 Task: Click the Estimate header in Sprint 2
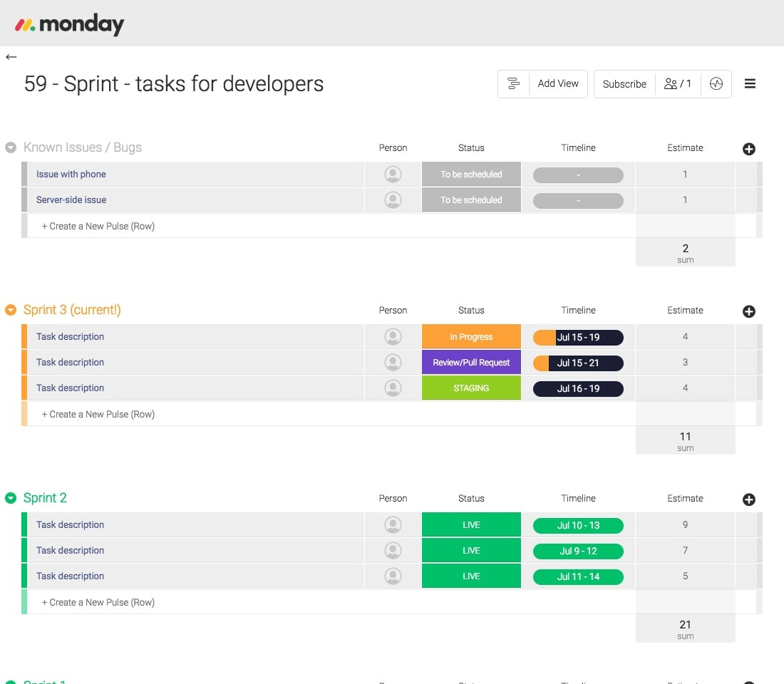pyautogui.click(x=685, y=499)
